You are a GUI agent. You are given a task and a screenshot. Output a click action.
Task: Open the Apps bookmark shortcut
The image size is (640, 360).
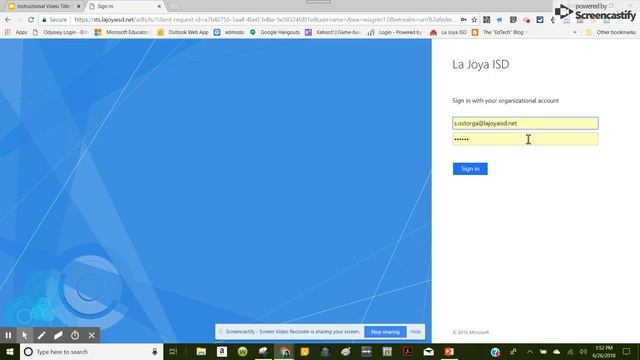click(16, 32)
